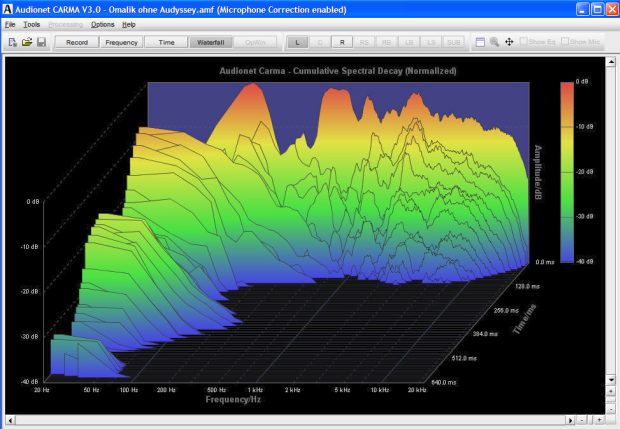Click the vertical scrollbar up arrow
Image resolution: width=620 pixels, height=429 pixels.
pos(611,62)
